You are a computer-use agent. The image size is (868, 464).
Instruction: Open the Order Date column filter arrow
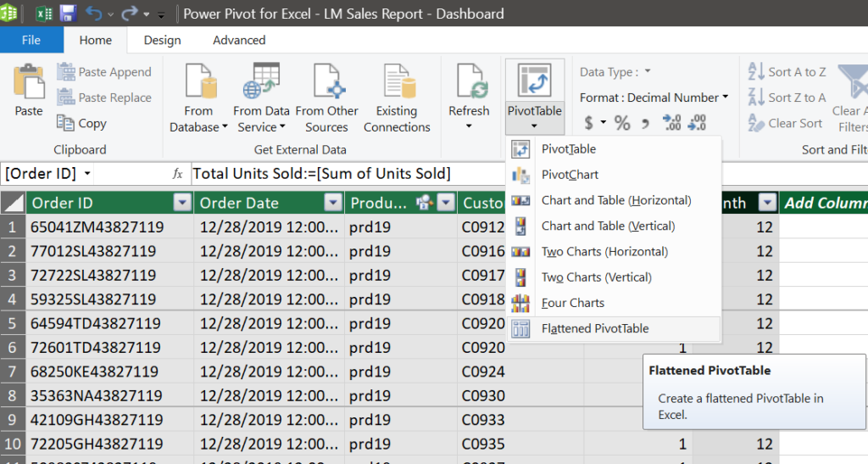tap(331, 203)
